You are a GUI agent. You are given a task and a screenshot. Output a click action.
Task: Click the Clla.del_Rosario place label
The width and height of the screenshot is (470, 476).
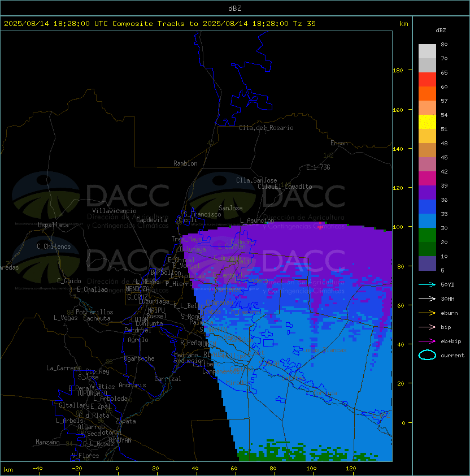pyautogui.click(x=266, y=128)
